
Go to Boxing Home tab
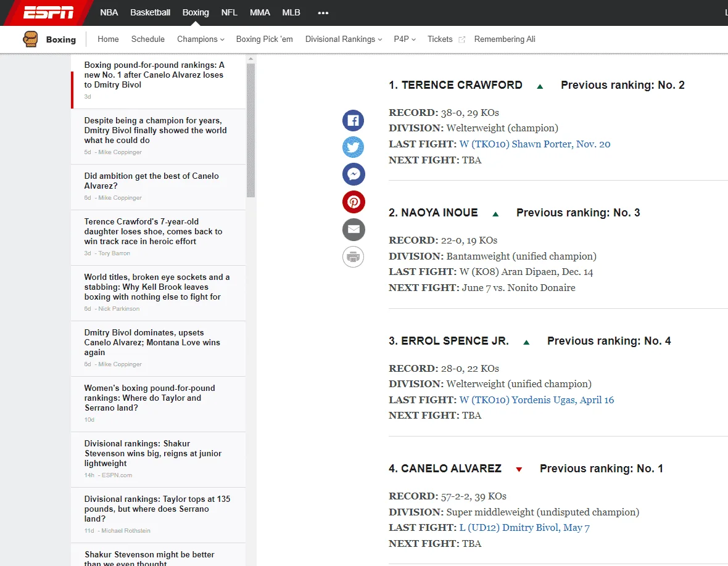tap(108, 39)
